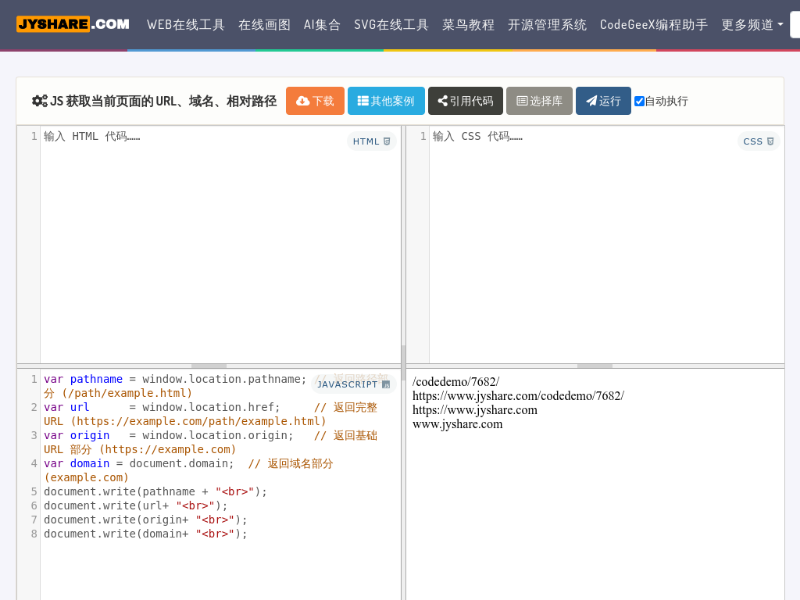Screen dimensions: 800x600
Task: Click the JAVASCRIPT badge on the JS editor
Action: [x=353, y=384]
